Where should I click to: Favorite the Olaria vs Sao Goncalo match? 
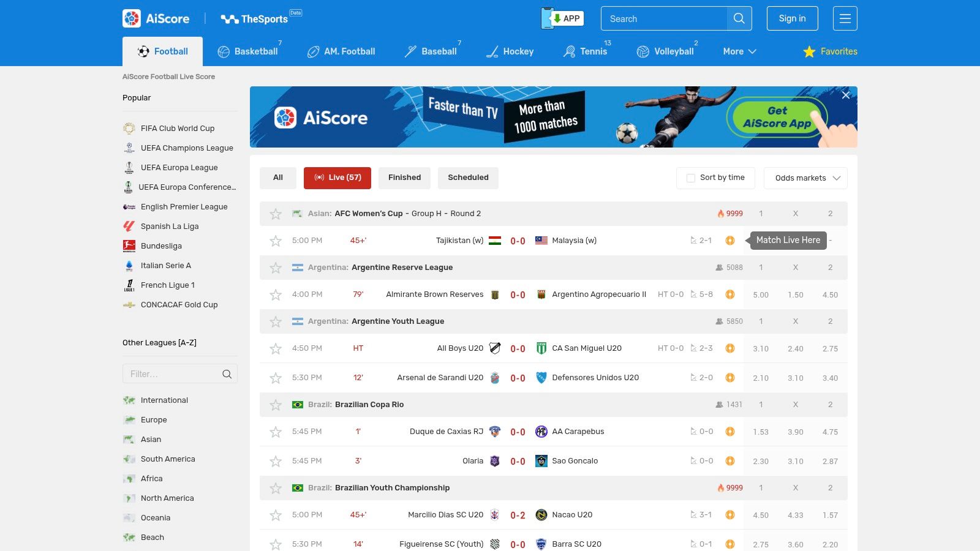275,460
